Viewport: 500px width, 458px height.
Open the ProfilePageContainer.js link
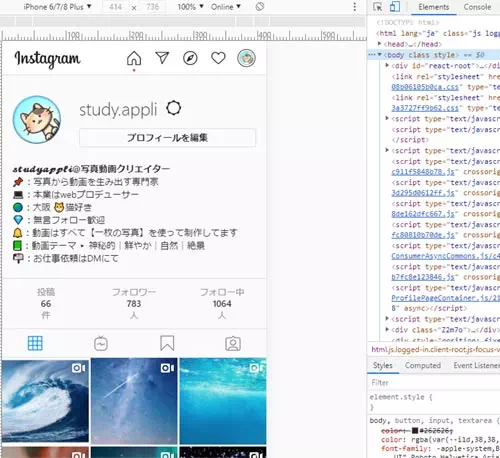click(x=445, y=298)
